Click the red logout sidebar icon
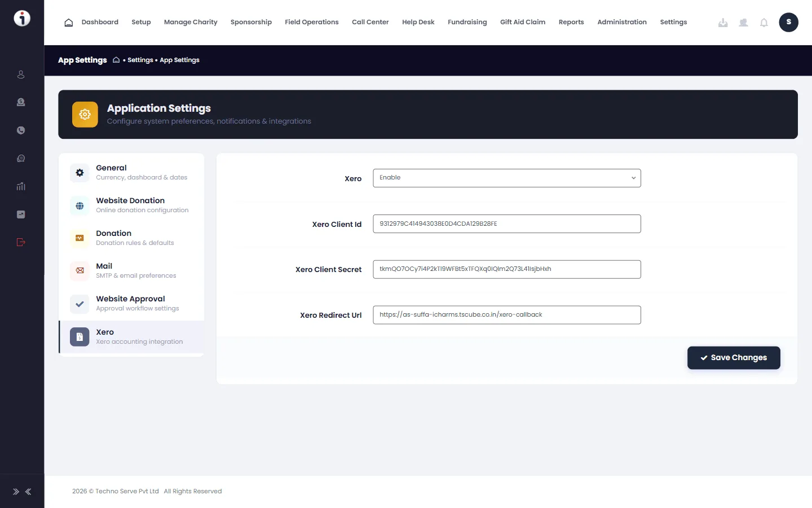Screen dimensions: 812x508 (21, 242)
